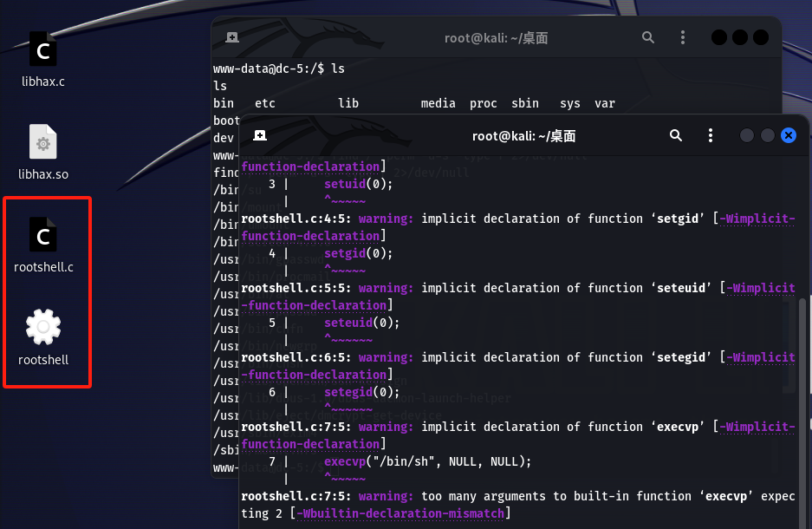The image size is (812, 529).
Task: Click the 'setgid(0);' code line
Action: tap(359, 253)
